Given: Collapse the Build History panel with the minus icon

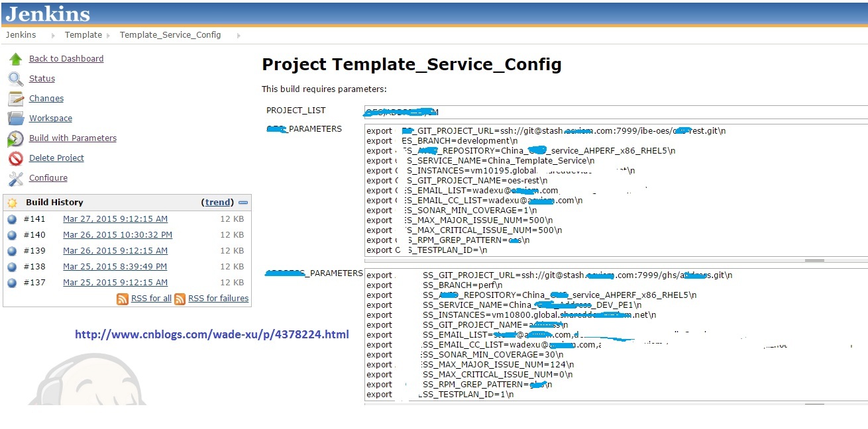Looking at the screenshot, I should click(x=243, y=203).
